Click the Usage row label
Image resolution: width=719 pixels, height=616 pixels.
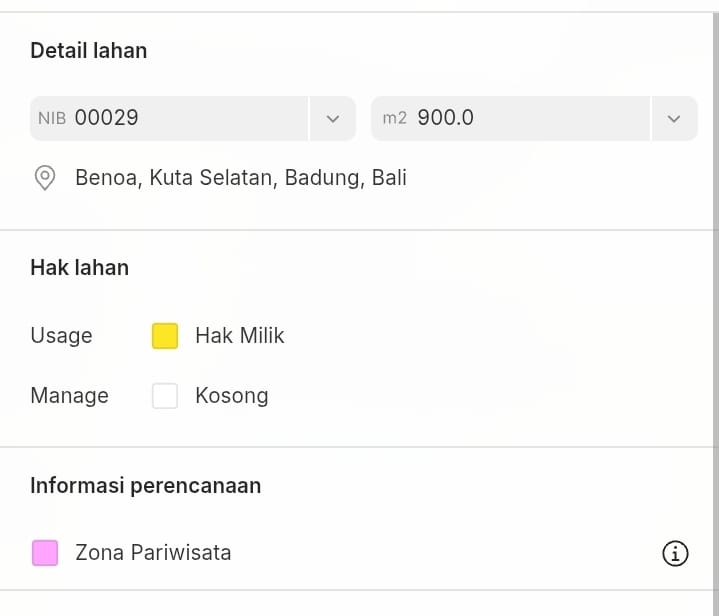61,336
